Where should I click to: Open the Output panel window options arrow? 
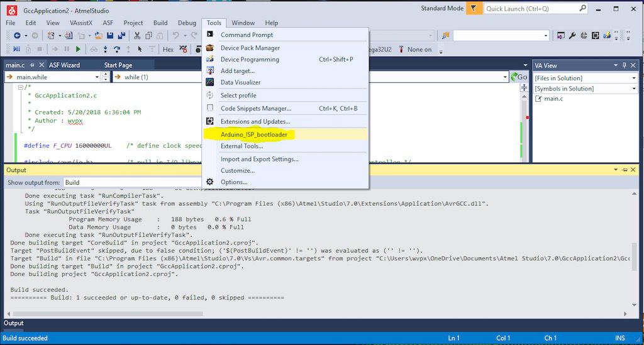click(x=616, y=170)
